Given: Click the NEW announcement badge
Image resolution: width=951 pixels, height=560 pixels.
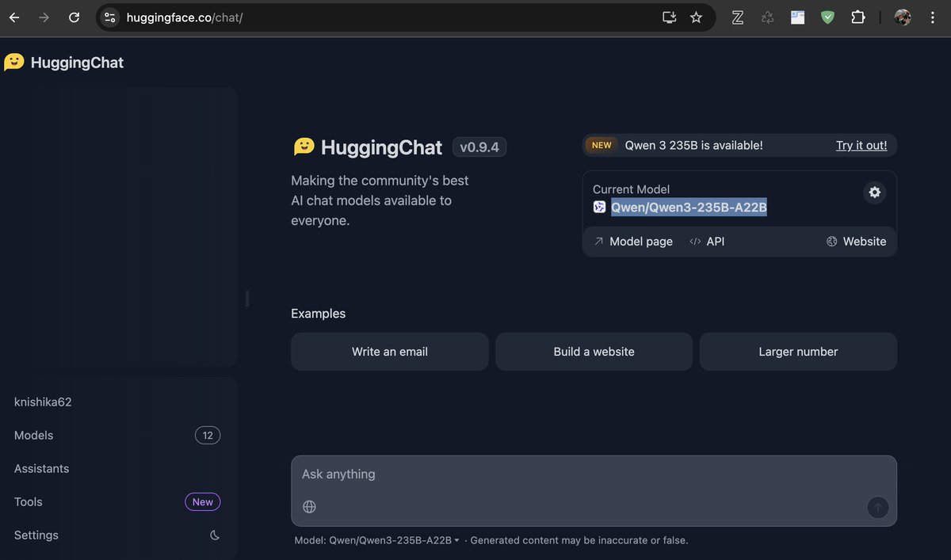Looking at the screenshot, I should 602,145.
